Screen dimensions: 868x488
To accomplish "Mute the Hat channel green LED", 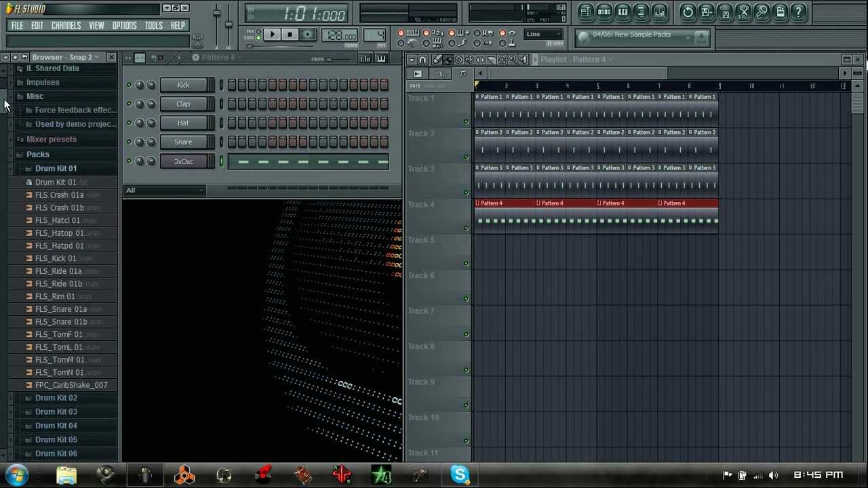I will (x=129, y=123).
